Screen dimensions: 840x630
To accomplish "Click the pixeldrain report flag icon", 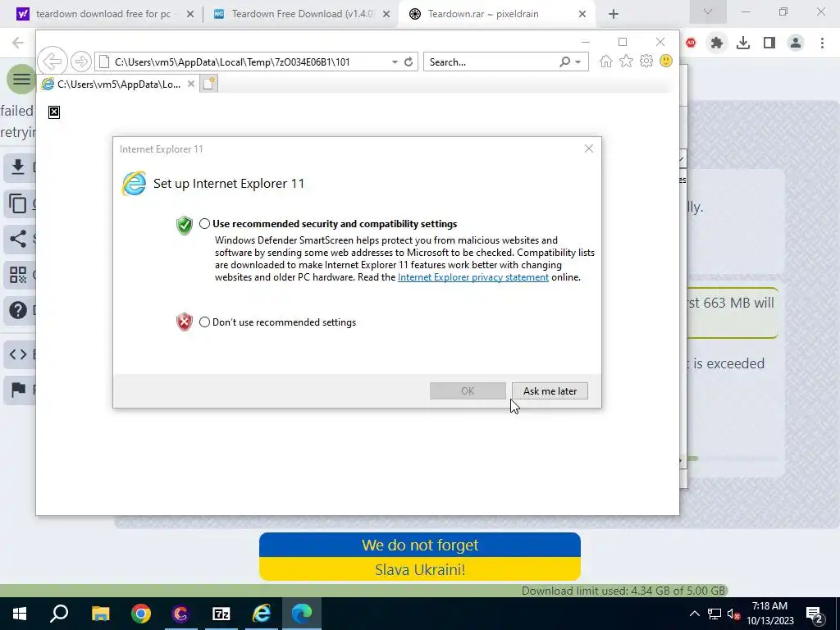I will tap(18, 390).
